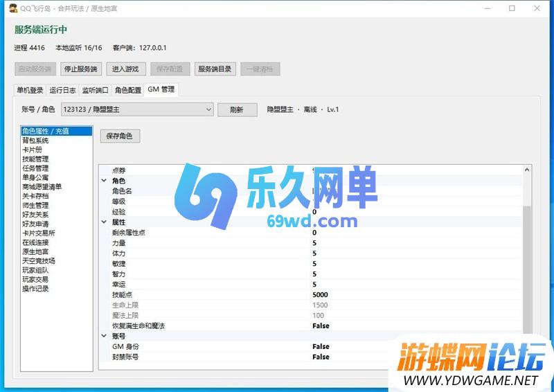The height and width of the screenshot is (392, 554).
Task: Select 原生地宫 in the list
Action: [57, 251]
